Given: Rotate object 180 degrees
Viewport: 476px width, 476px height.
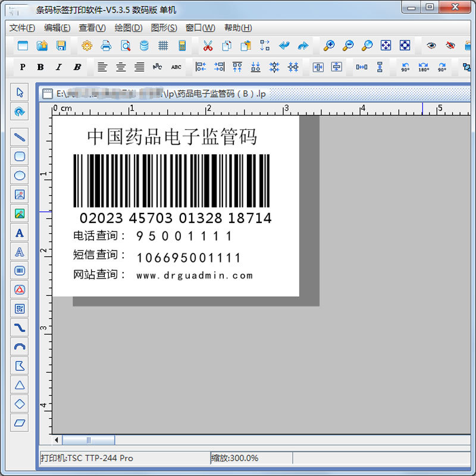Looking at the screenshot, I should 424,67.
